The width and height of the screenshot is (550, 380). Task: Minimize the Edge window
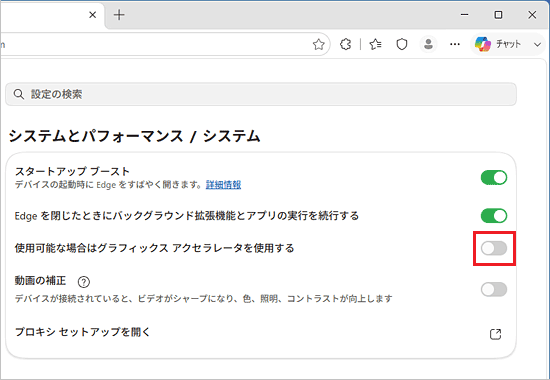[x=464, y=15]
